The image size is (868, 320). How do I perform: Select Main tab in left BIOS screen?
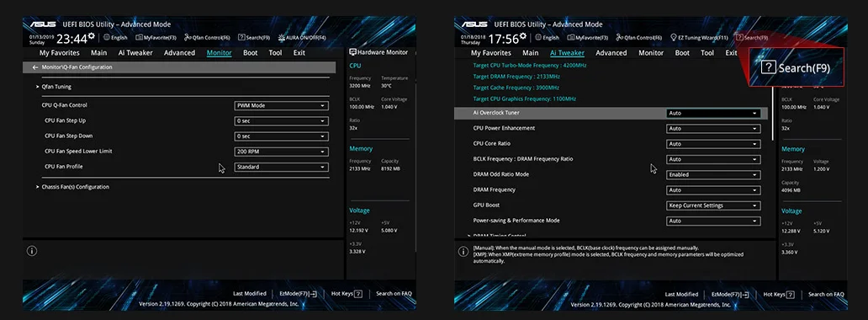point(99,53)
